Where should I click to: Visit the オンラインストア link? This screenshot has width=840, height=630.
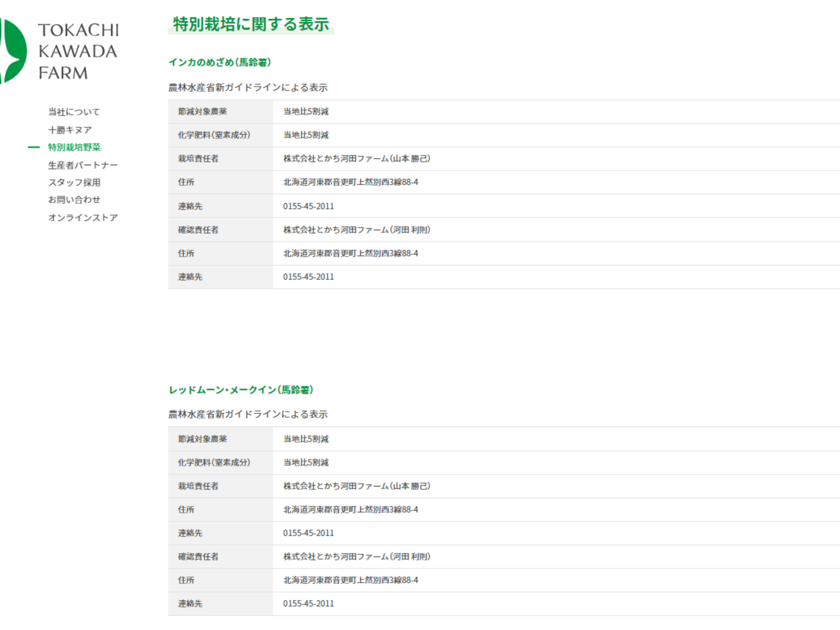point(83,218)
